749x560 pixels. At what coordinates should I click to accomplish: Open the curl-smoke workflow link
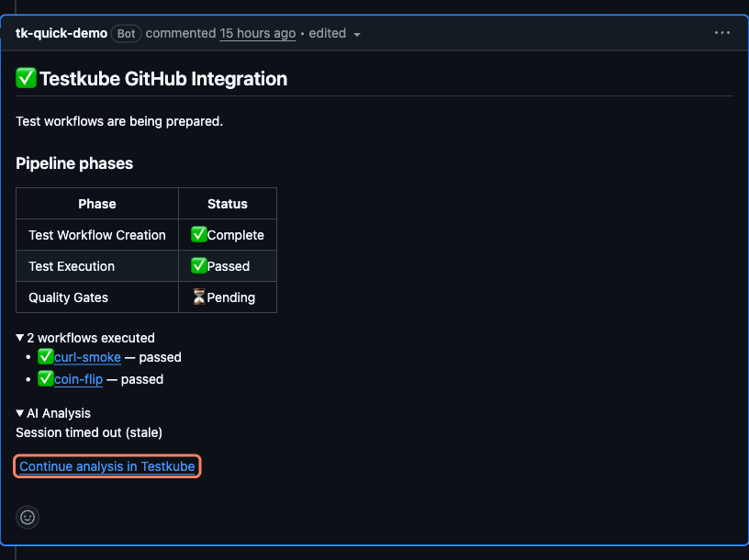(87, 357)
